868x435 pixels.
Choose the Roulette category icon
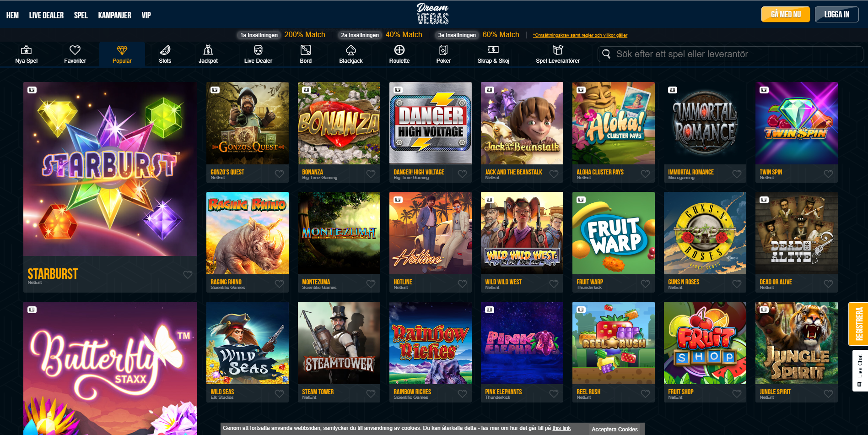[x=399, y=50]
